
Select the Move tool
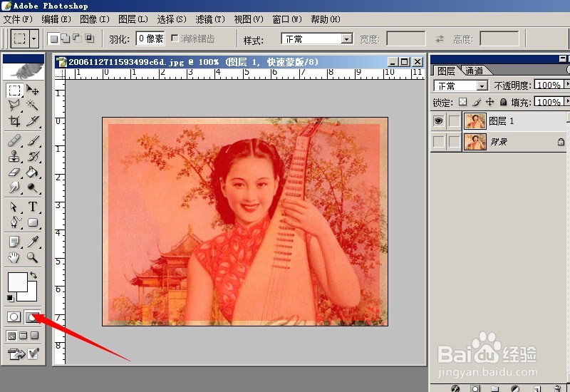coord(33,91)
